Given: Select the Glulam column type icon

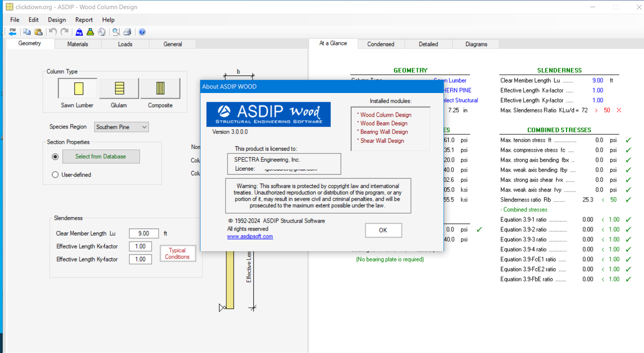Looking at the screenshot, I should coord(119,89).
